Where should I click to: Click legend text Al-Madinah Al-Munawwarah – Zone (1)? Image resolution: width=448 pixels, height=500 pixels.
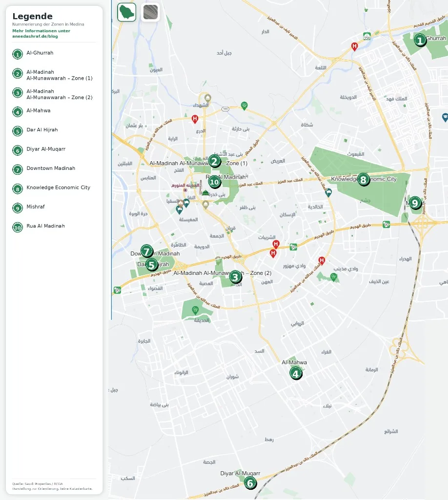pyautogui.click(x=60, y=75)
